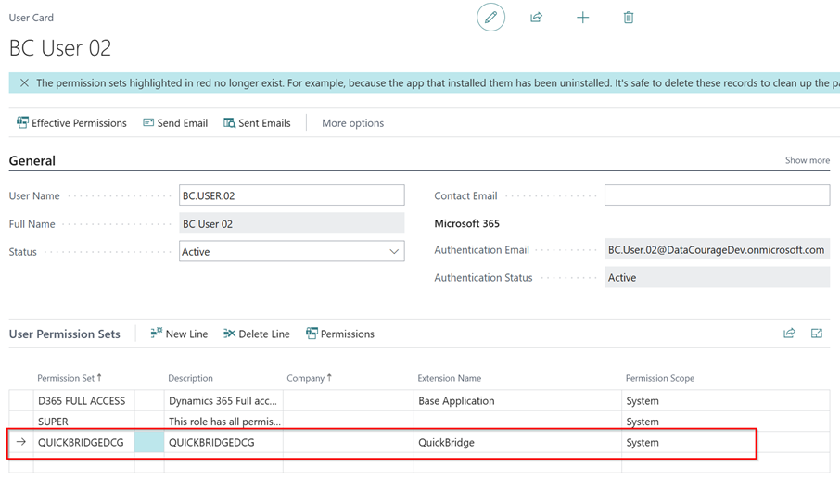Select the D365 FULL ACCESS row
The height and width of the screenshot is (504, 840).
[83, 401]
